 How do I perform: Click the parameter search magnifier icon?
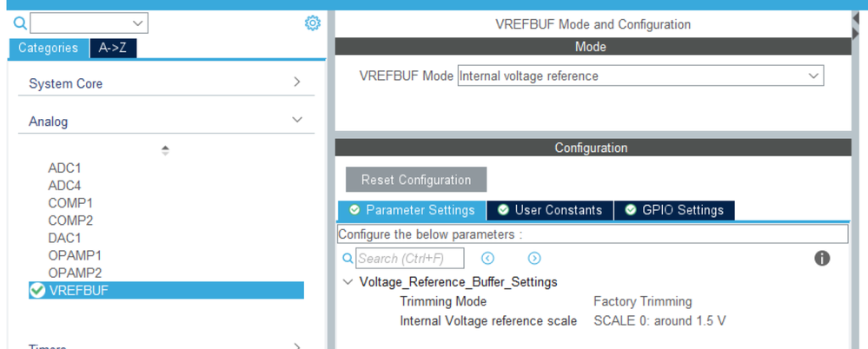click(x=348, y=259)
